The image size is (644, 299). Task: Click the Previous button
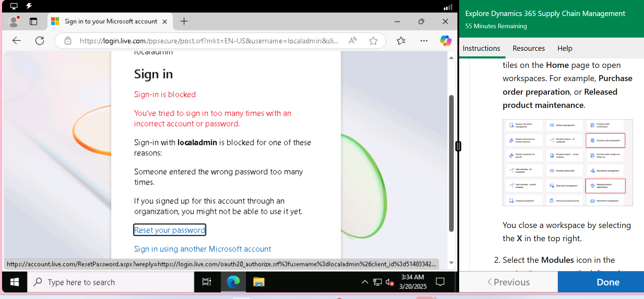click(509, 282)
